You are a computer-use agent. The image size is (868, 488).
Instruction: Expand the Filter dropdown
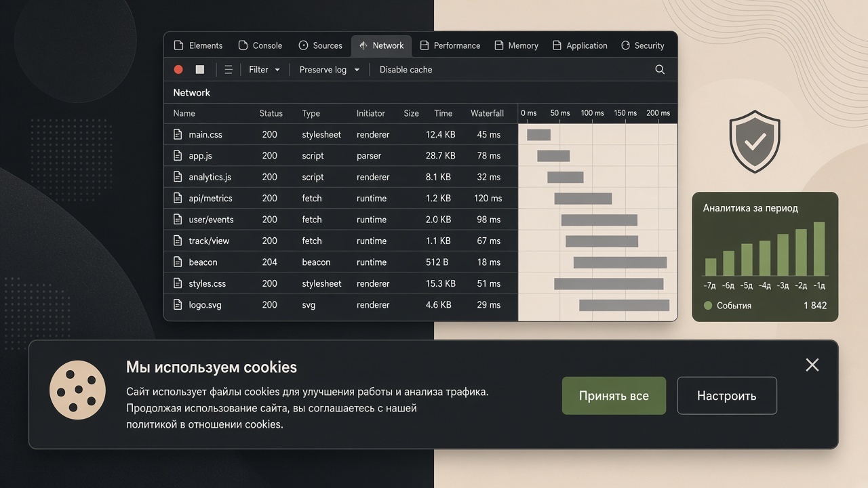[x=264, y=70]
